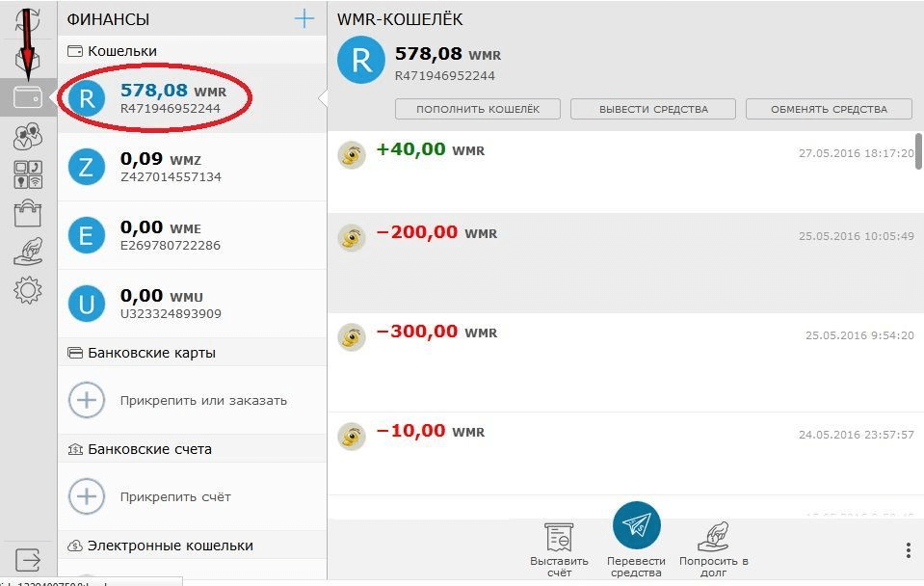Click the plus circle Прикрепить счёт

[87, 496]
